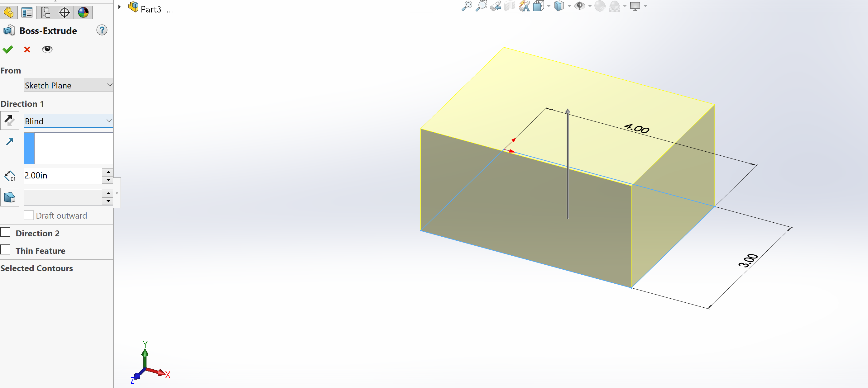Open the Hide/Show Items dropdown arrow
Viewport: 868px width, 388px height.
[x=590, y=6]
